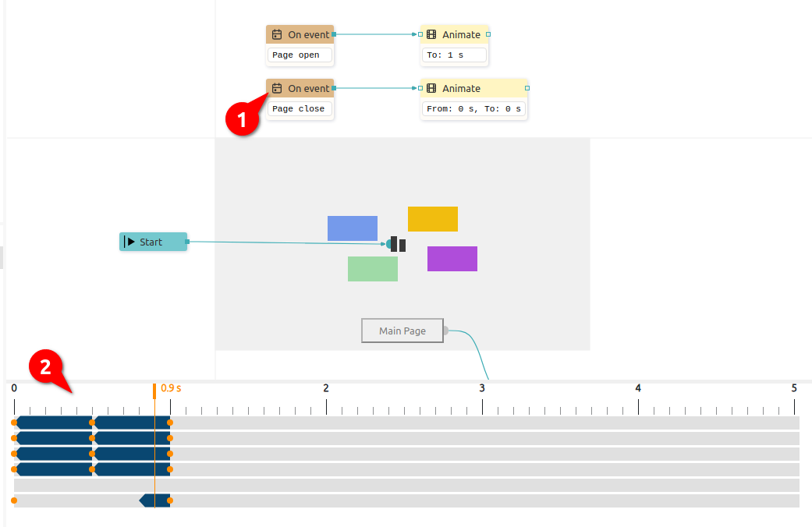The width and height of the screenshot is (812, 527).
Task: Click film icon on Animate 'From: 0 s' node
Action: 431,89
